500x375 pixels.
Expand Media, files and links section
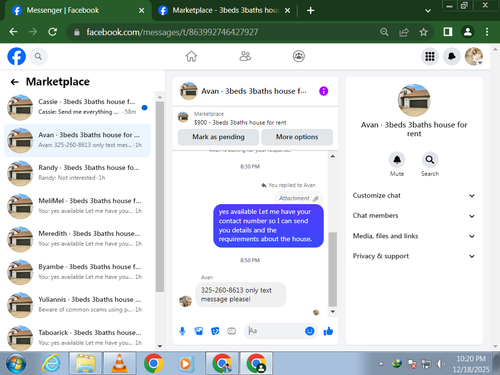(414, 236)
